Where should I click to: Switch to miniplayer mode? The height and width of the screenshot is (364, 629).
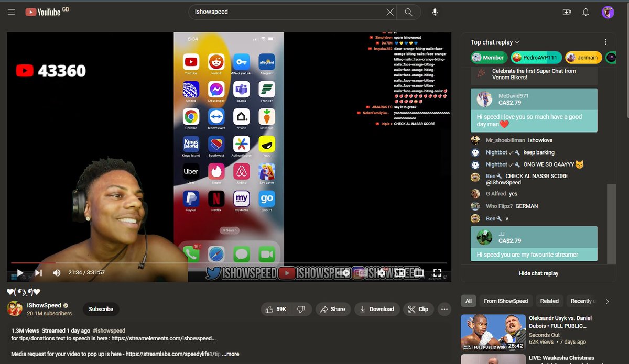pyautogui.click(x=400, y=272)
